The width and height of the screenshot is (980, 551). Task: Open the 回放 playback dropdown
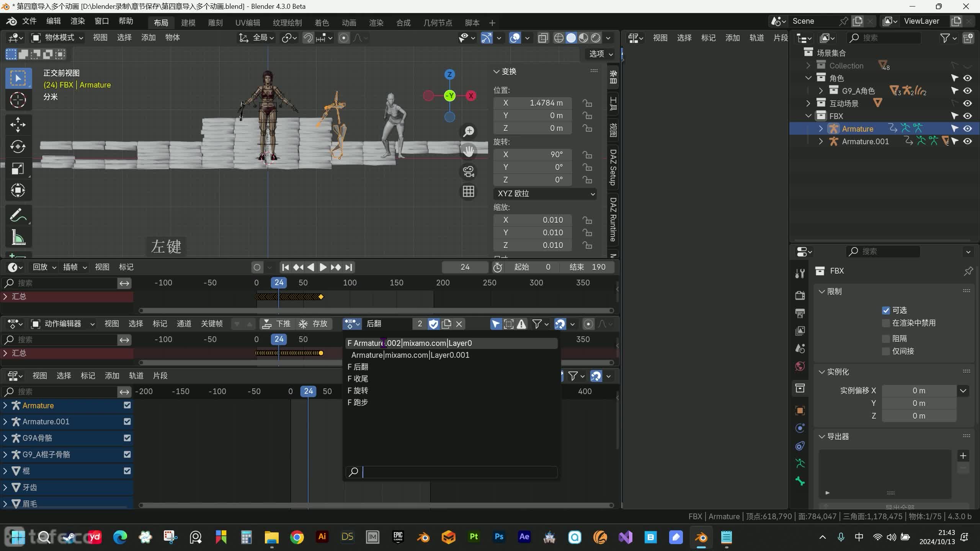(44, 267)
